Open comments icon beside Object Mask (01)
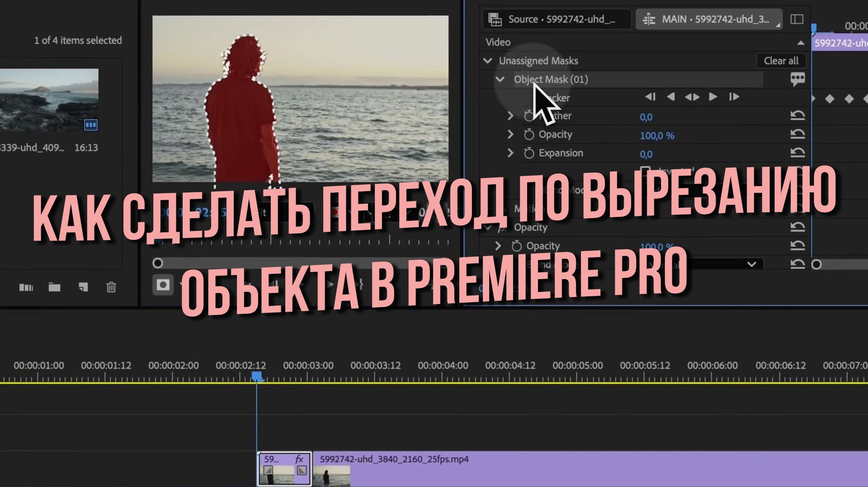Image resolution: width=868 pixels, height=487 pixels. pyautogui.click(x=798, y=79)
